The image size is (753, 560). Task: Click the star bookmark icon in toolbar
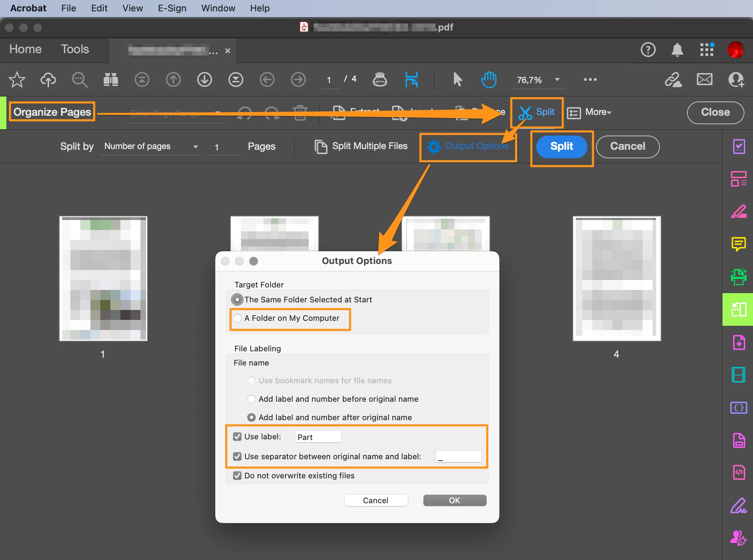tap(17, 79)
